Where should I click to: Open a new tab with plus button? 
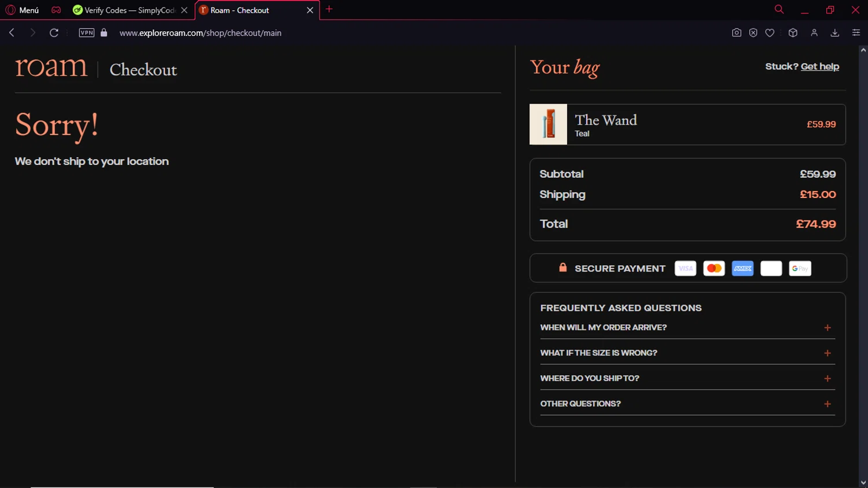(329, 9)
